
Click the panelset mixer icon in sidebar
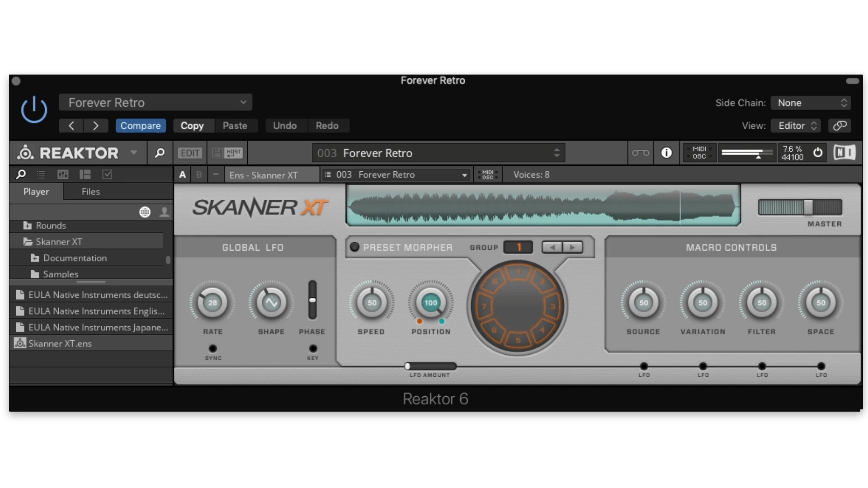coord(63,174)
